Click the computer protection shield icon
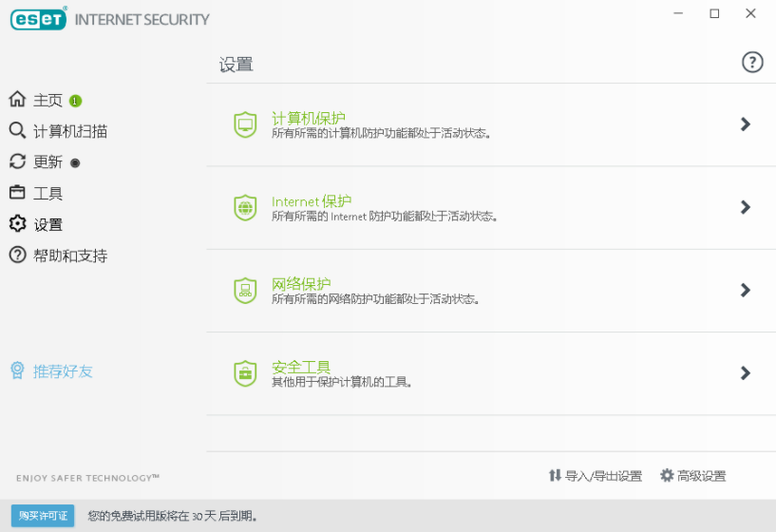776x532 pixels. click(245, 124)
